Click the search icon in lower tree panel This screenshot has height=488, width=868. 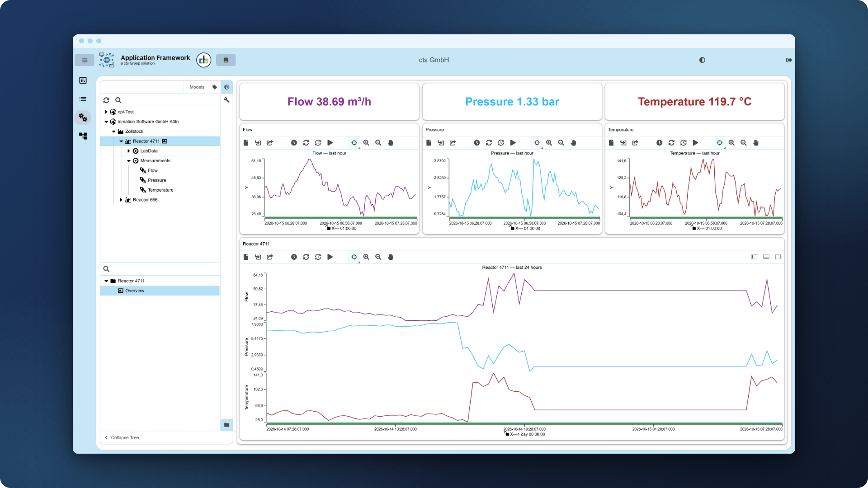(107, 269)
